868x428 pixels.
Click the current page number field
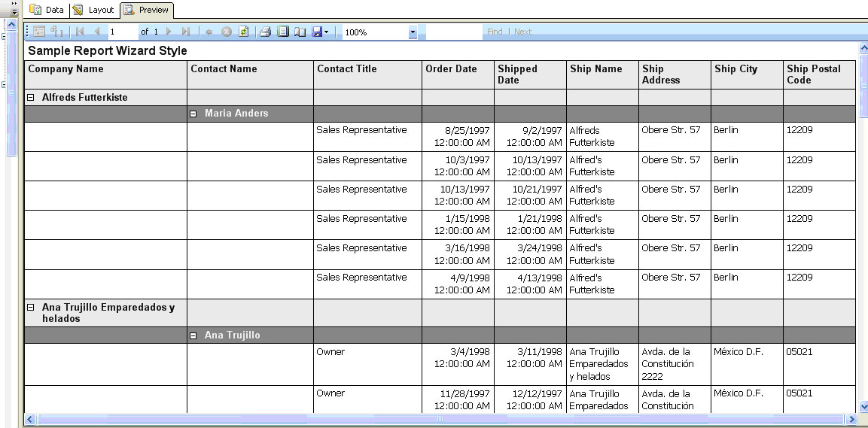pos(122,32)
